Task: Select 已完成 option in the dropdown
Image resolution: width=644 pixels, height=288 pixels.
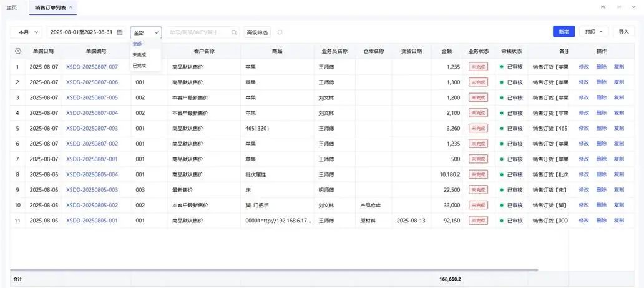Action: coord(139,66)
